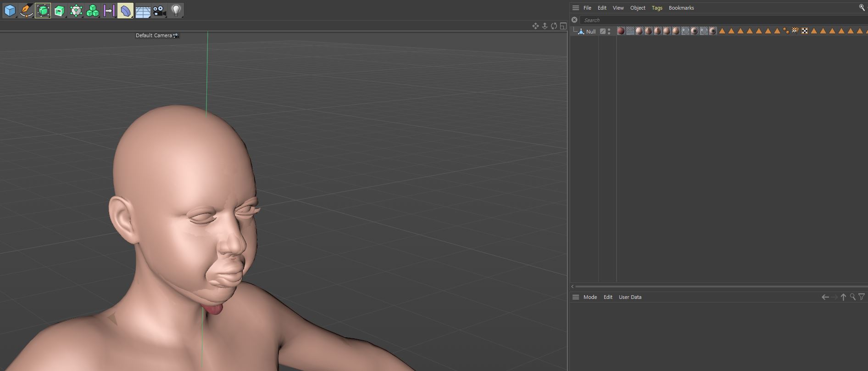Add a Light object
Viewport: 868px width, 371px height.
point(176,11)
